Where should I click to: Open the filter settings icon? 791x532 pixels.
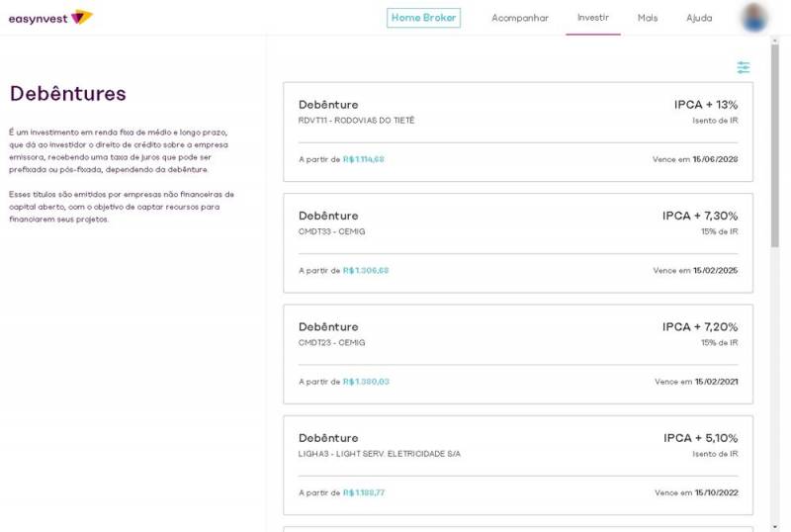click(x=744, y=67)
